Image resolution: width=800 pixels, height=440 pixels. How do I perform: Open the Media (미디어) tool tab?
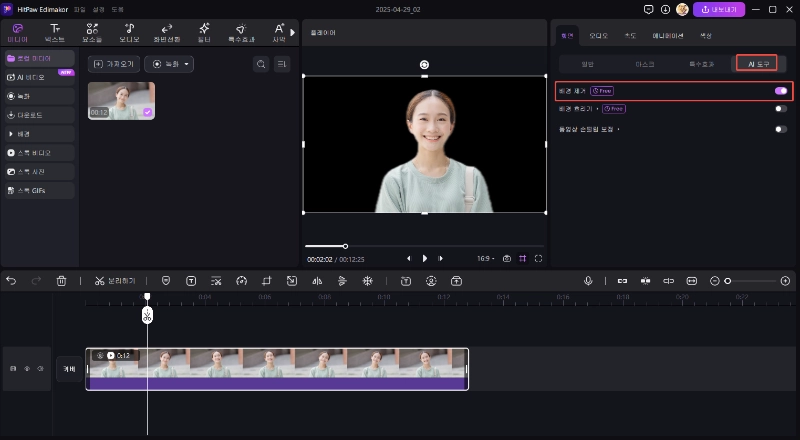(18, 33)
